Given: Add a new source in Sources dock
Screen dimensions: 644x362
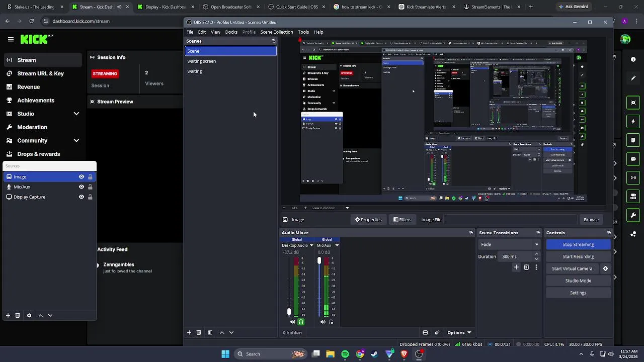Looking at the screenshot, I should (x=8, y=315).
